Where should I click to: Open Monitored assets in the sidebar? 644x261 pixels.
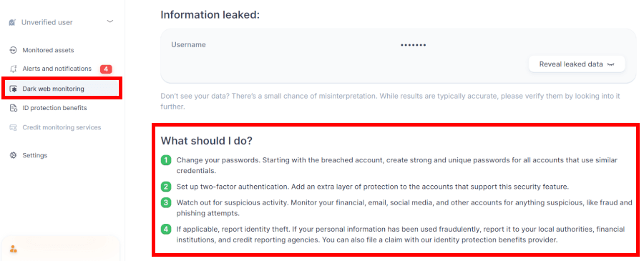click(48, 50)
